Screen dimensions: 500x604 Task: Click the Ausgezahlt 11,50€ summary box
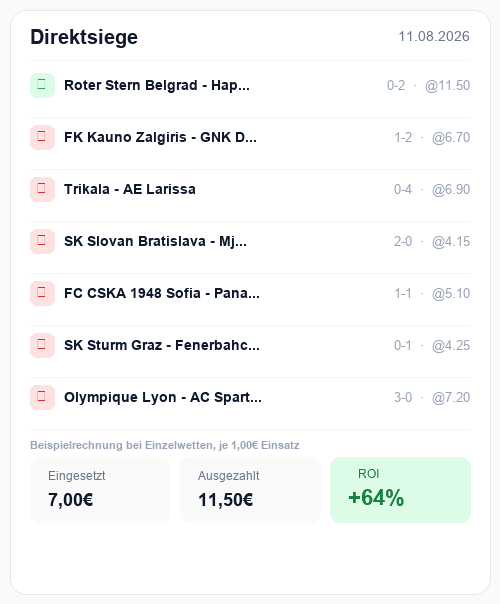pos(250,490)
